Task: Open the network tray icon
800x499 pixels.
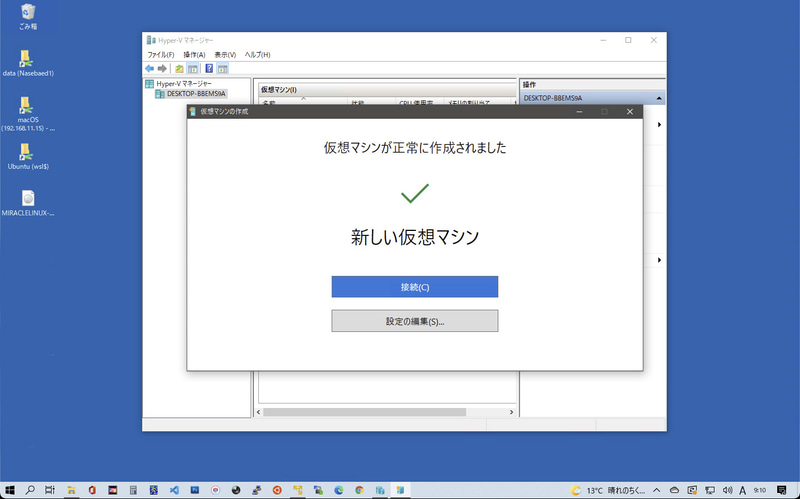Action: [710, 490]
